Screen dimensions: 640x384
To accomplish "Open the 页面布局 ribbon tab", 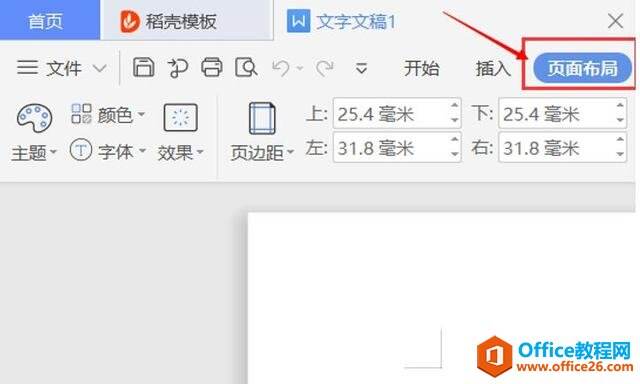I will pyautogui.click(x=582, y=68).
